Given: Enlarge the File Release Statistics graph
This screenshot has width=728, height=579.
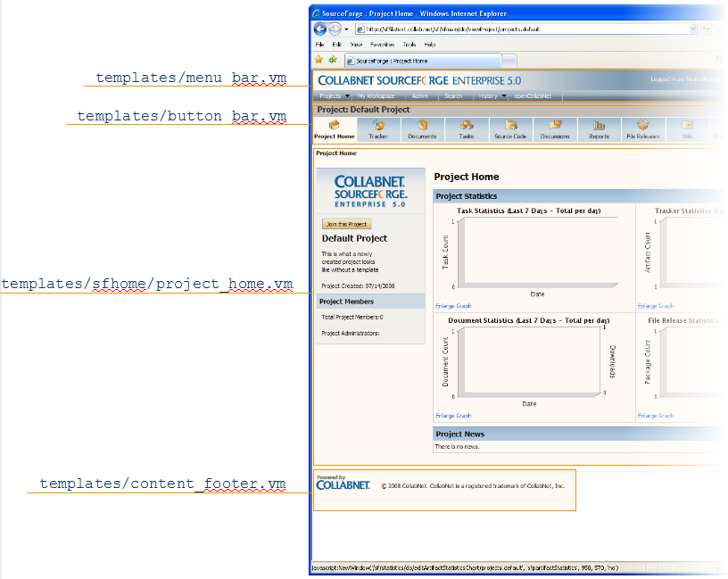Looking at the screenshot, I should 656,416.
